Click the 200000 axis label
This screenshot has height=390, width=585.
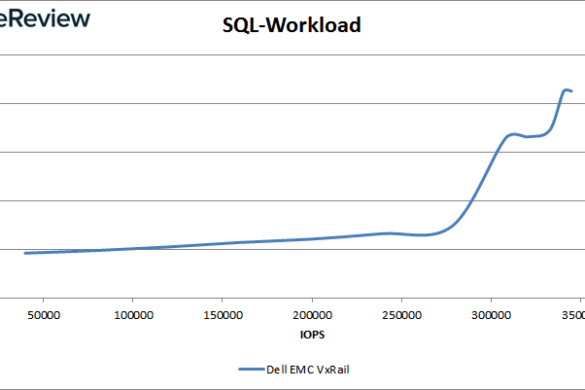(313, 315)
